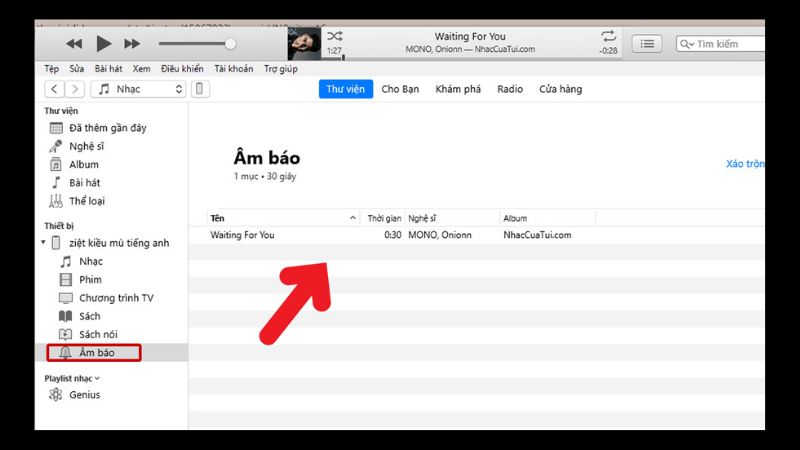Screen dimensions: 800x450
Task: Click the album artwork thumbnail
Action: point(304,44)
